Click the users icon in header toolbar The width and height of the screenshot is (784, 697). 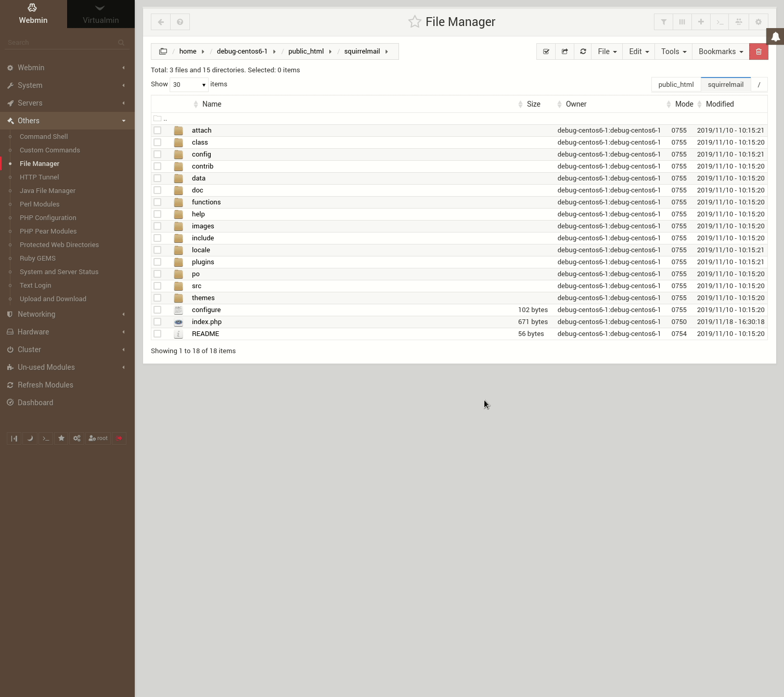point(739,22)
